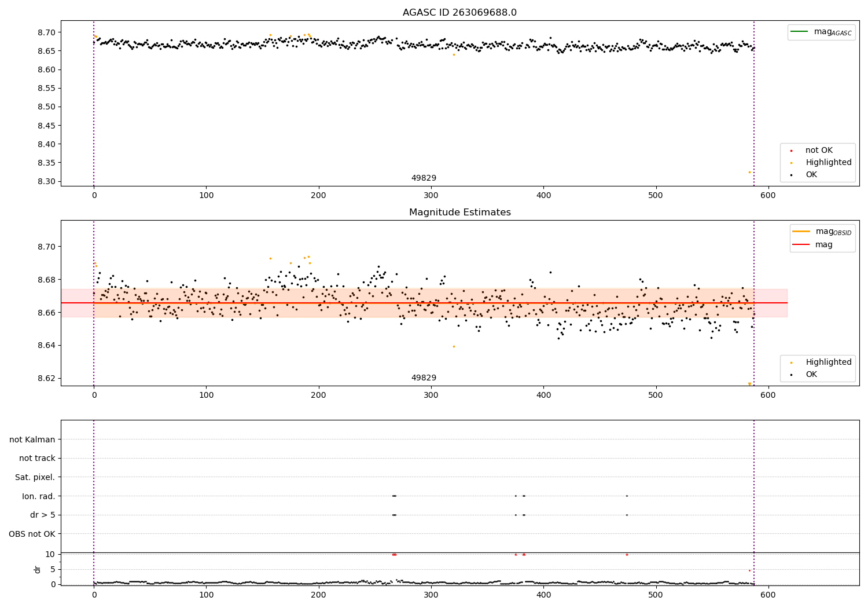The width and height of the screenshot is (868, 608).
Task: Click the "49829" label in the top plot
Action: click(x=424, y=178)
